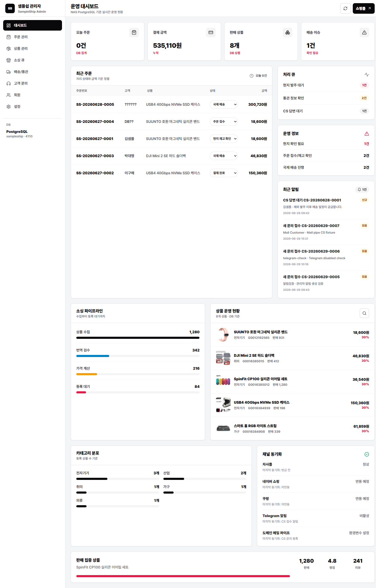Click 현지 확인 필요 alert row
The image size is (376, 588).
coord(326,144)
